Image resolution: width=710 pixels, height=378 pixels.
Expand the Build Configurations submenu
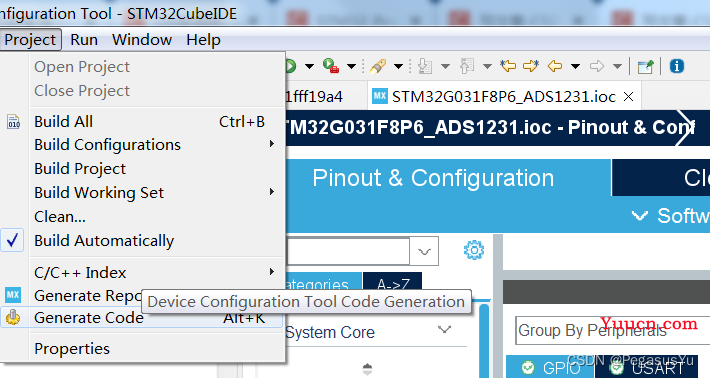tap(143, 144)
